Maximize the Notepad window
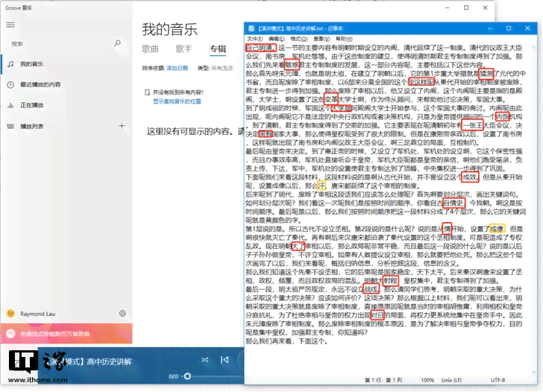 click(509, 28)
